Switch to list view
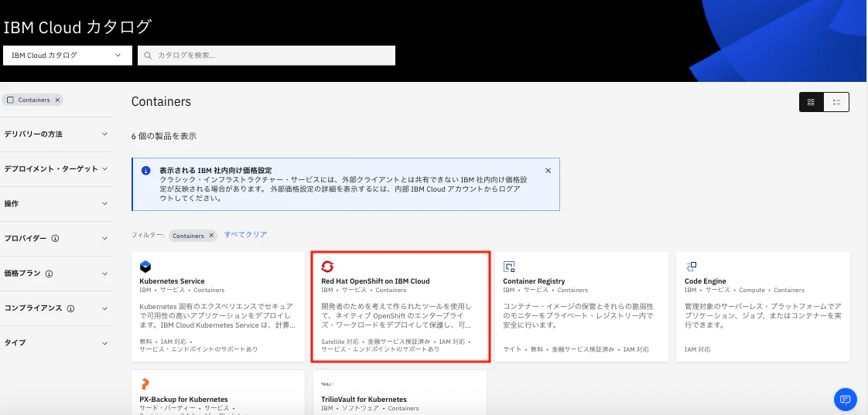 pos(836,102)
